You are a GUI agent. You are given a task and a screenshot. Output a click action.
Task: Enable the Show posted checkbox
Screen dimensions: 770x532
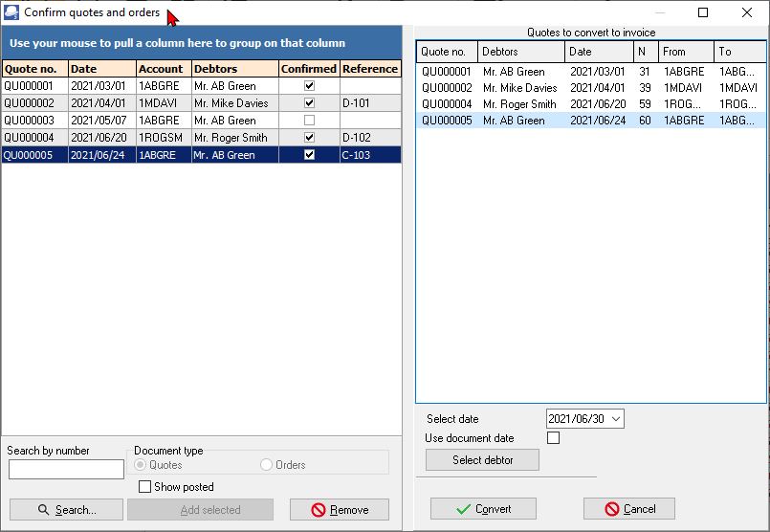coord(145,487)
